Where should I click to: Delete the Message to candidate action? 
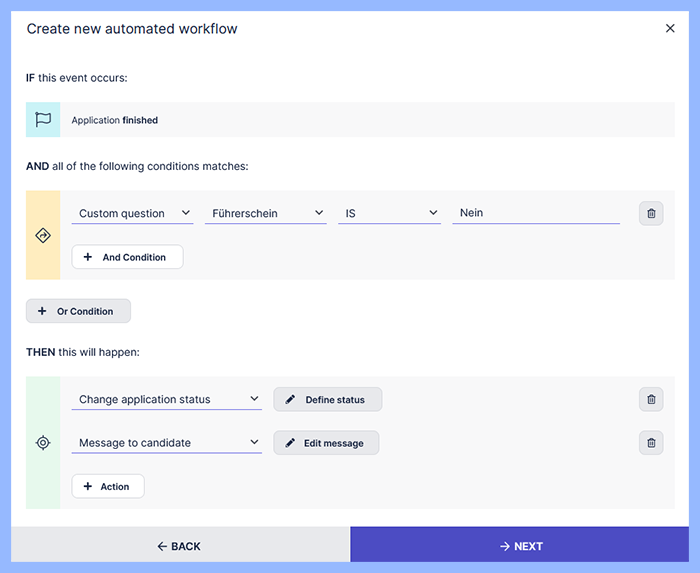(651, 442)
